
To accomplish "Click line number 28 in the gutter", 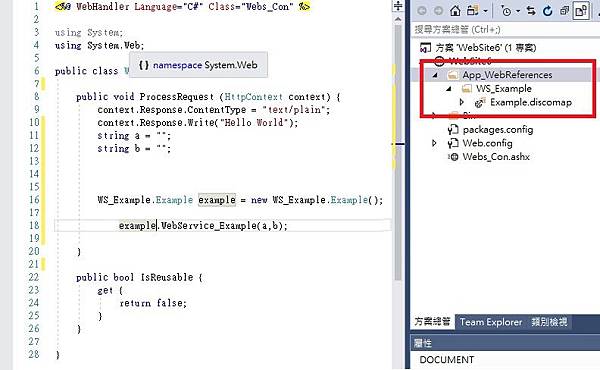I will (34, 354).
